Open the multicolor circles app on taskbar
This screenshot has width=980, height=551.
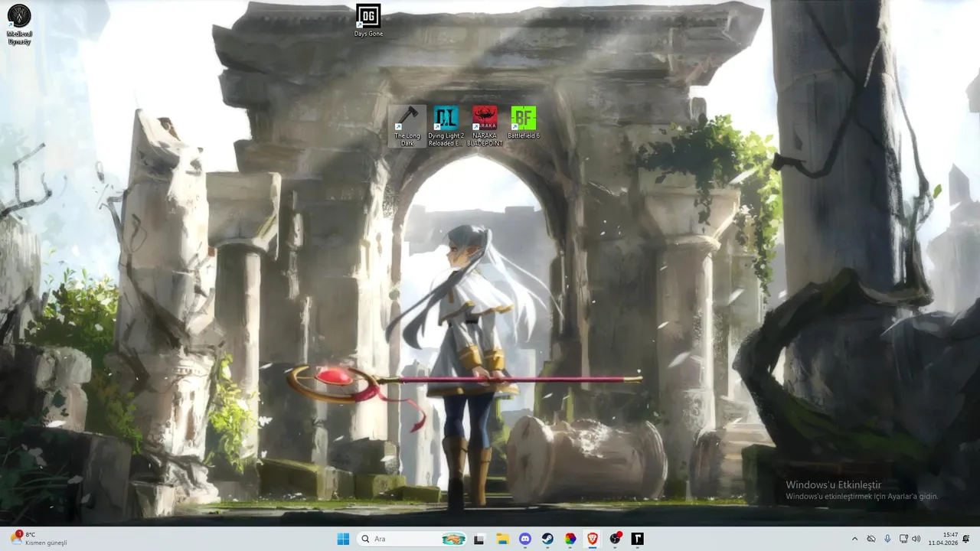coord(570,539)
